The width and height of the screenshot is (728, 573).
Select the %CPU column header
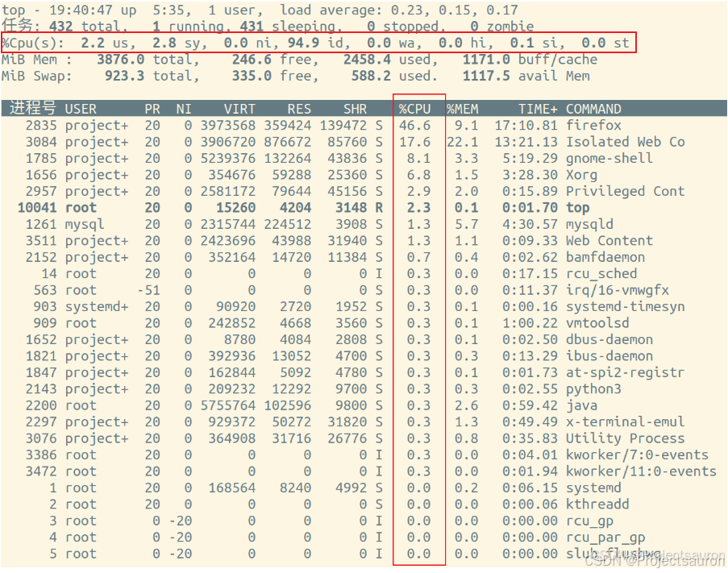(414, 109)
